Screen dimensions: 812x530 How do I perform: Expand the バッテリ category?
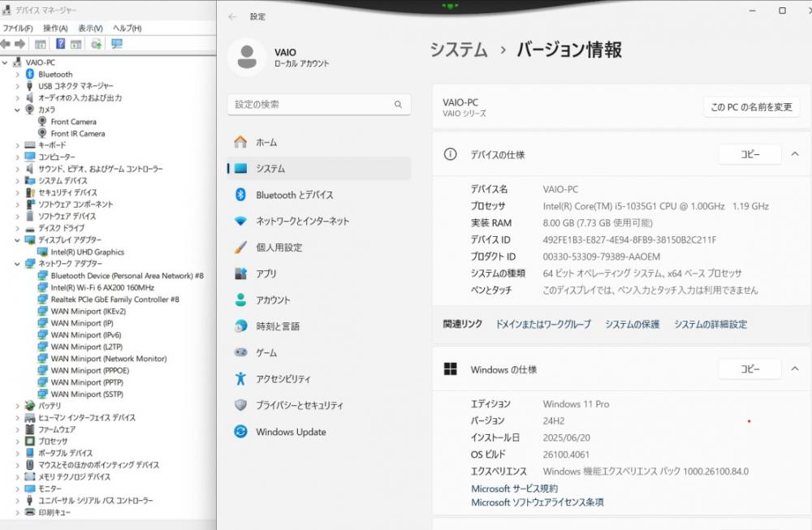pos(17,406)
